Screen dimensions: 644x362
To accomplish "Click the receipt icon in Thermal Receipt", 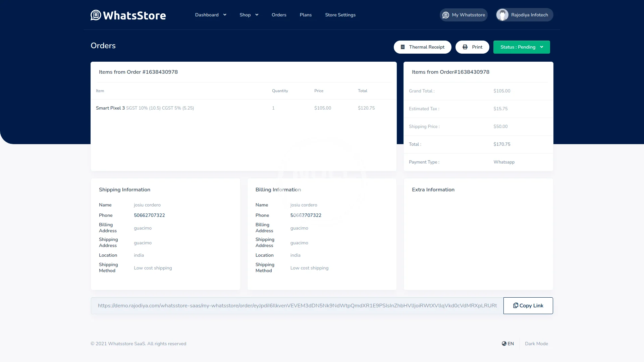I will [x=402, y=47].
